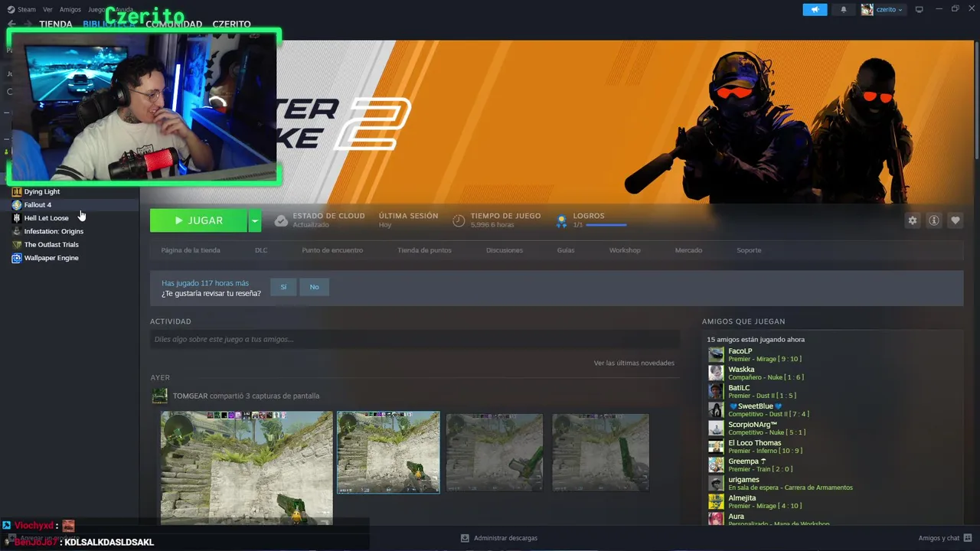
Task: Open the Ver menu
Action: [48, 10]
